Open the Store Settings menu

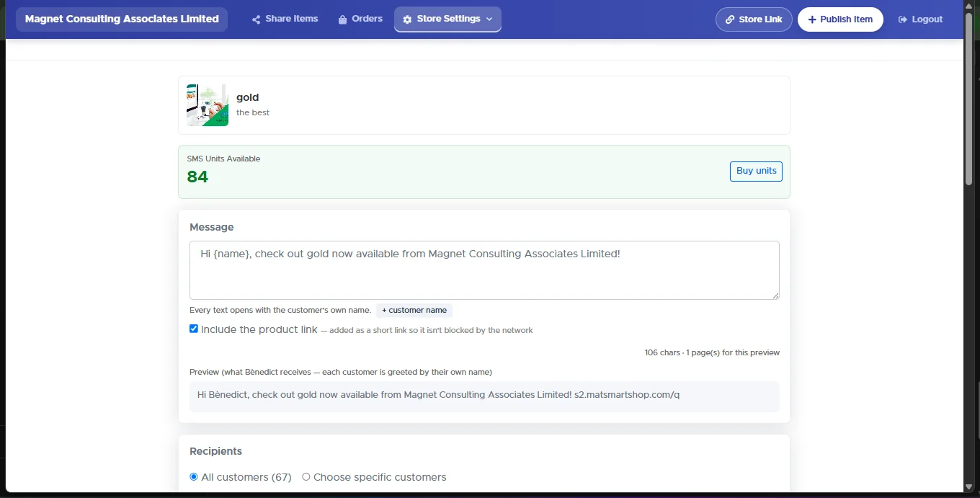447,19
